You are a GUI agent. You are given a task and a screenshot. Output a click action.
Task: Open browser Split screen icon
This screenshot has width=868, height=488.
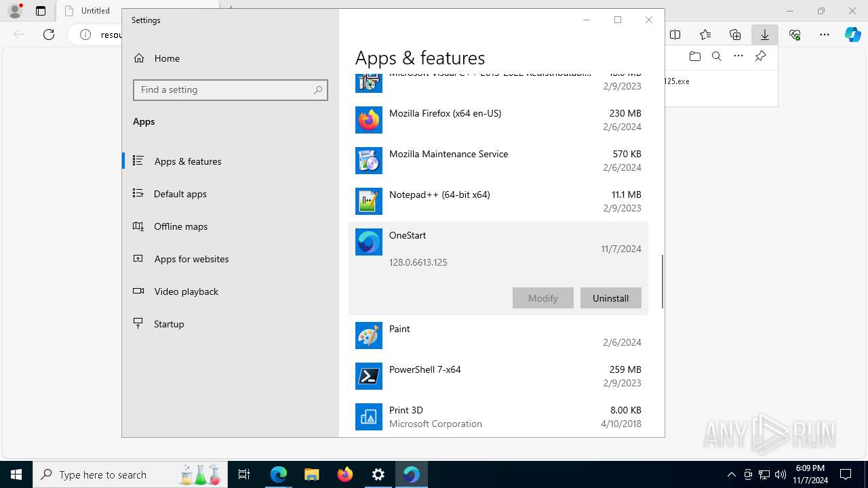pyautogui.click(x=675, y=35)
